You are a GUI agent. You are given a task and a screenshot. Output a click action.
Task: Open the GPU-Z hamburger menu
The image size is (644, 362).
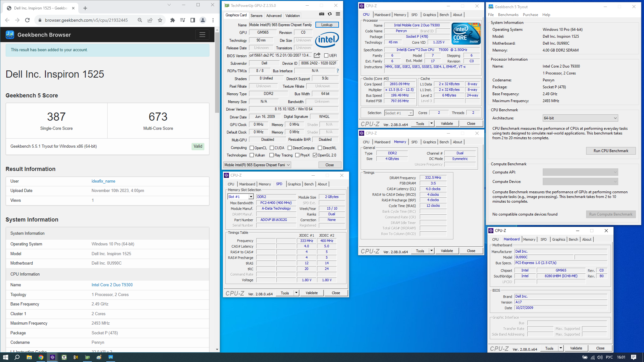[338, 14]
